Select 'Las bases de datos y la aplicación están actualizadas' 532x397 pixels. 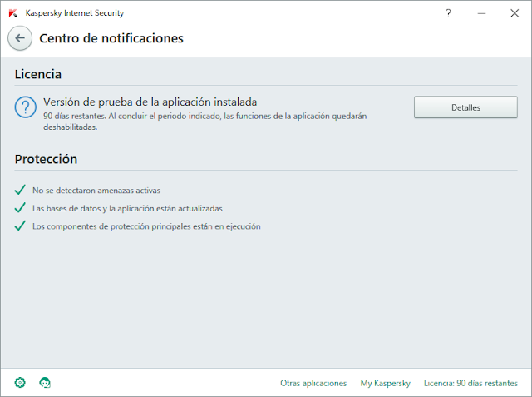coord(127,209)
